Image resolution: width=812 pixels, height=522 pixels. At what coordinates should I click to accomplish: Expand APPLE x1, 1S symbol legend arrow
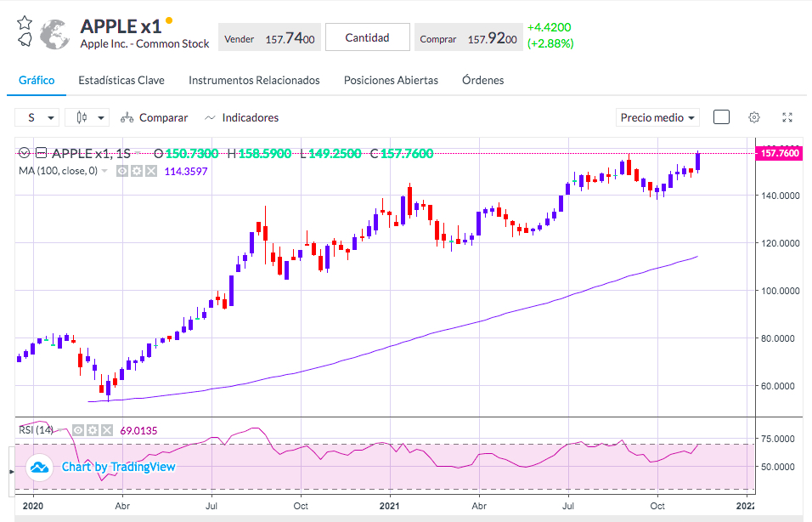point(138,153)
